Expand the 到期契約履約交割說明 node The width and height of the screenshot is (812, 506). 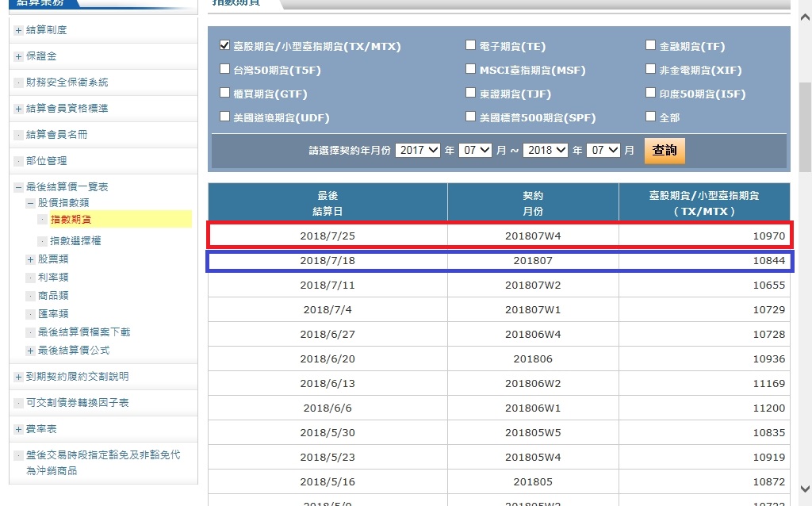pos(19,377)
